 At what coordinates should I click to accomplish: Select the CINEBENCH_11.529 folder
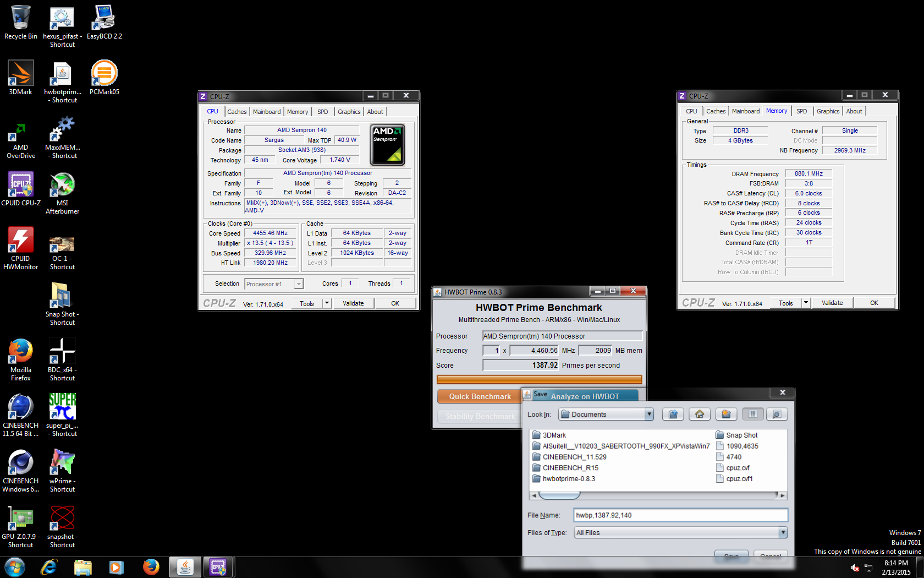click(x=569, y=457)
